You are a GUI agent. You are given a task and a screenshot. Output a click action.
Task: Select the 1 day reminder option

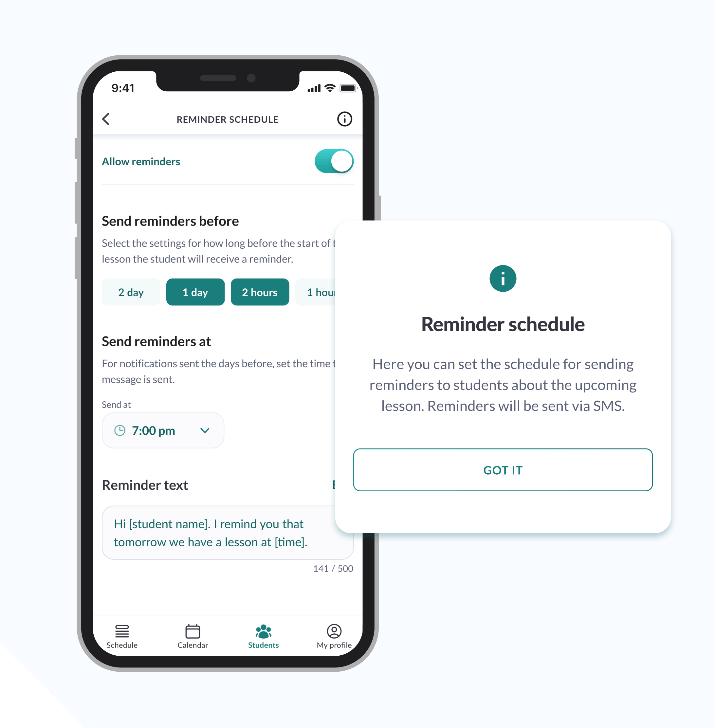pyautogui.click(x=195, y=291)
